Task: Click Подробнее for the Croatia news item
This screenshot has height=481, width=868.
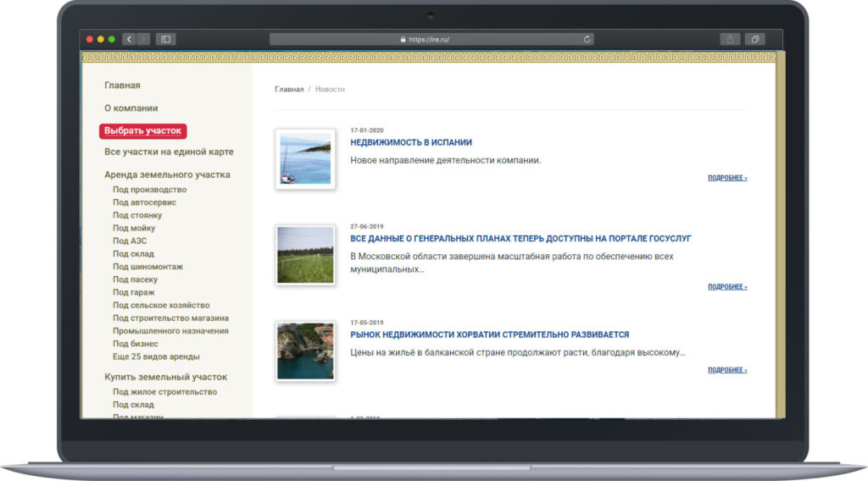Action: tap(727, 370)
